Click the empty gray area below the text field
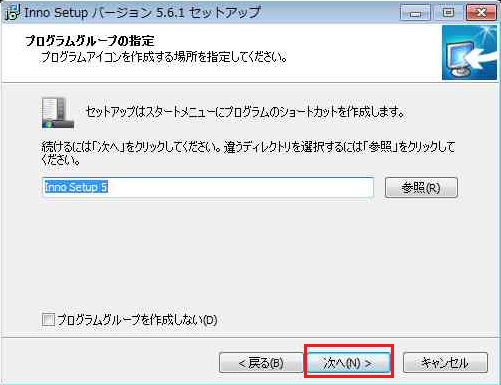 tap(250, 253)
